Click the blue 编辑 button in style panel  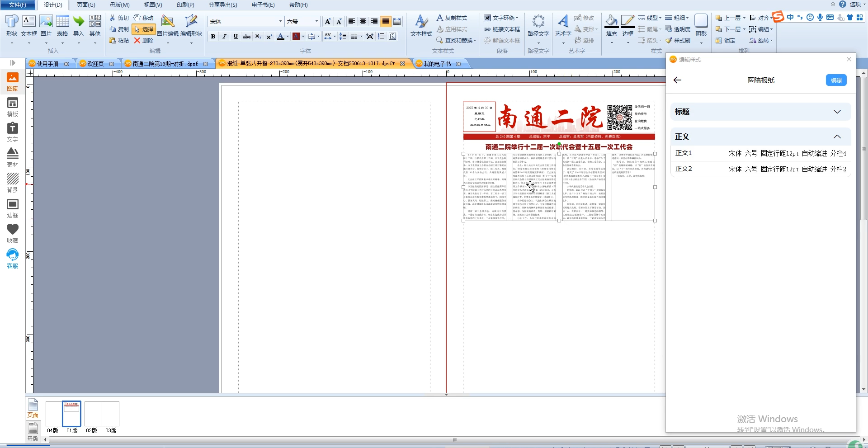(x=836, y=80)
